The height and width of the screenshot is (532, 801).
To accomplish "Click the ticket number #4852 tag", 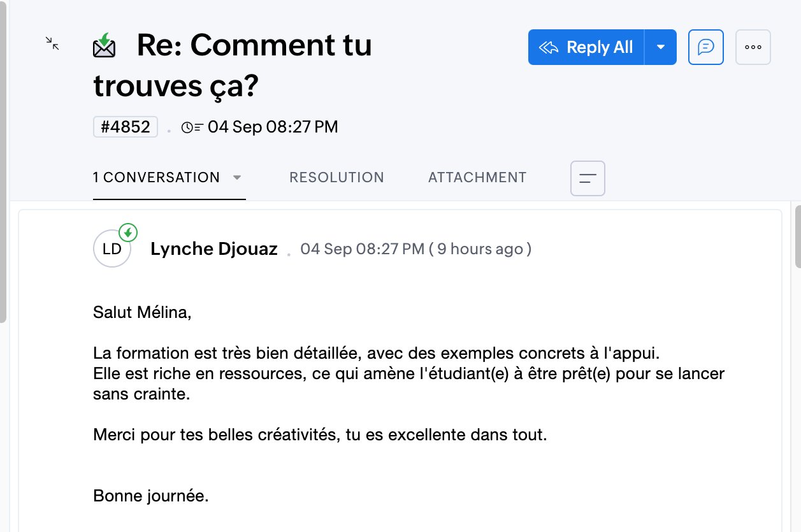I will coord(126,127).
